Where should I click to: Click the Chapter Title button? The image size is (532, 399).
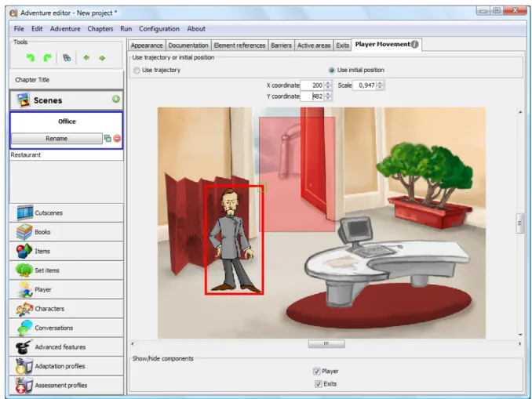[x=66, y=80]
